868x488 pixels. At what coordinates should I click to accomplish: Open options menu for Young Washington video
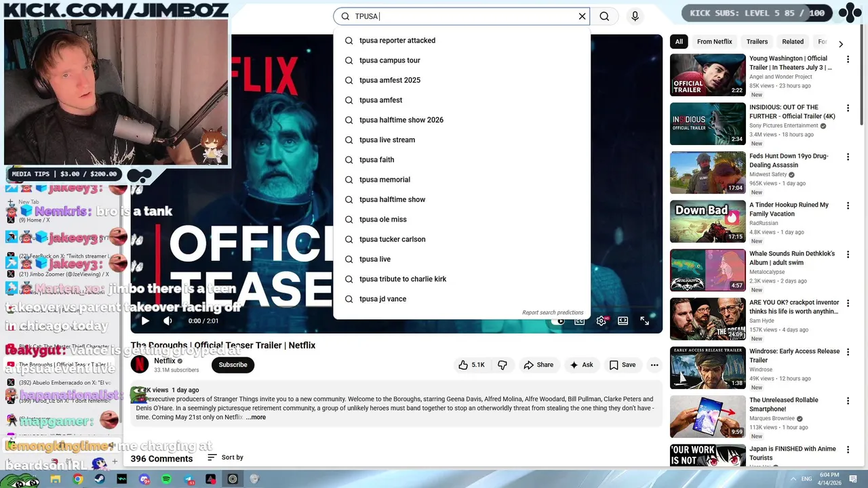coord(848,60)
